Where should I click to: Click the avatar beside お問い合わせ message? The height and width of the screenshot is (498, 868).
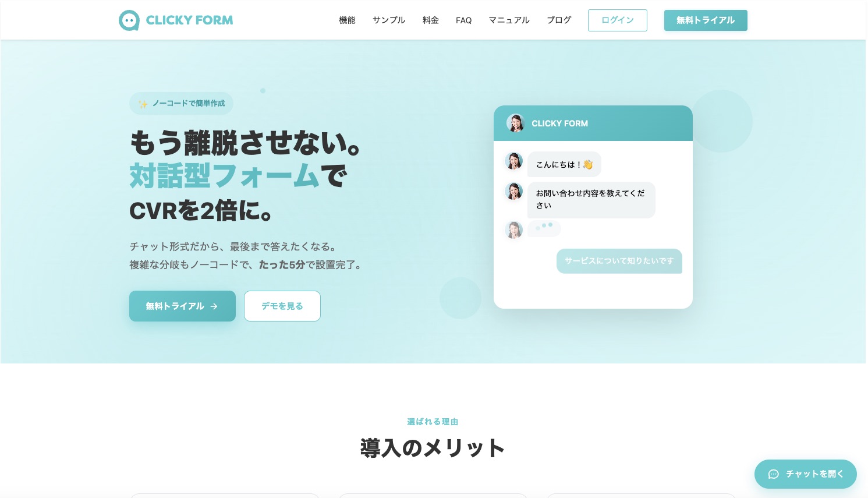513,191
